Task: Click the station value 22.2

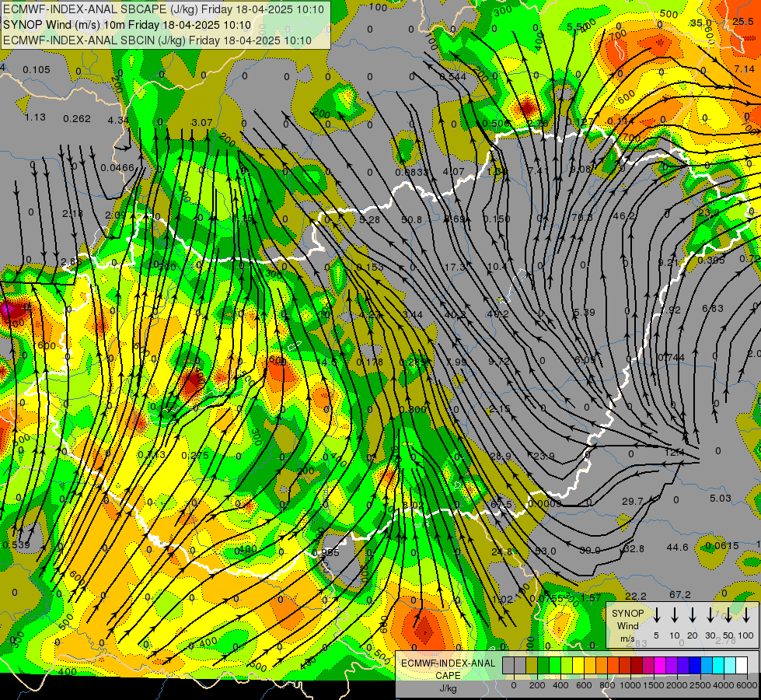Action: click(x=635, y=596)
